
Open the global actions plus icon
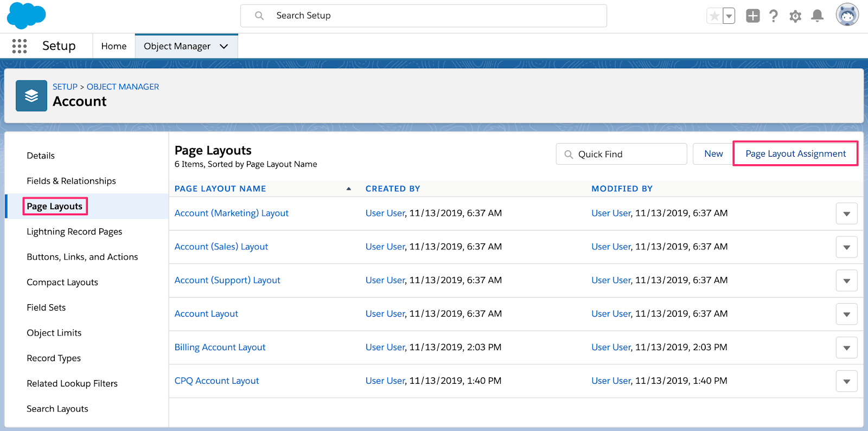753,16
